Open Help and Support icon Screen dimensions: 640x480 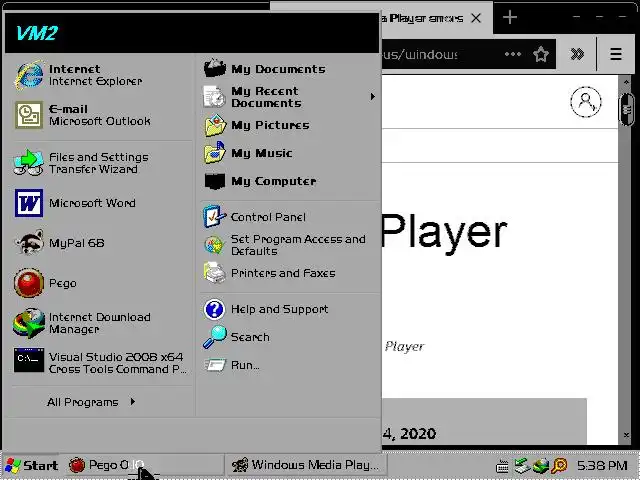214,309
